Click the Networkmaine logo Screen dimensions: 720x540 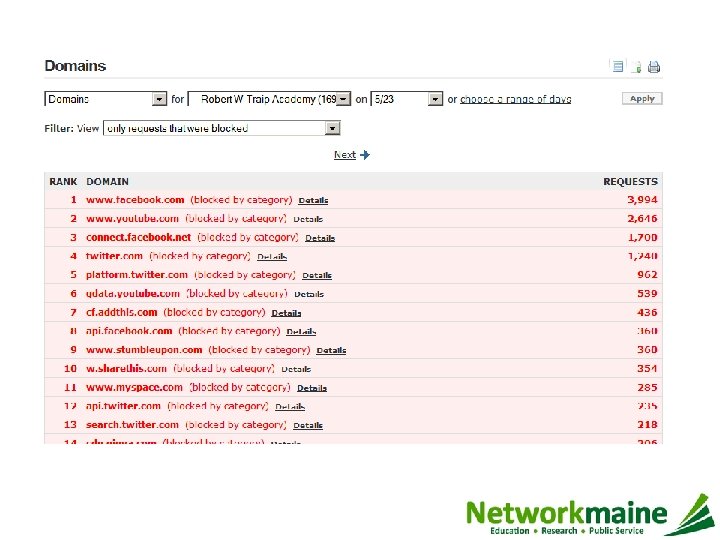pos(591,515)
